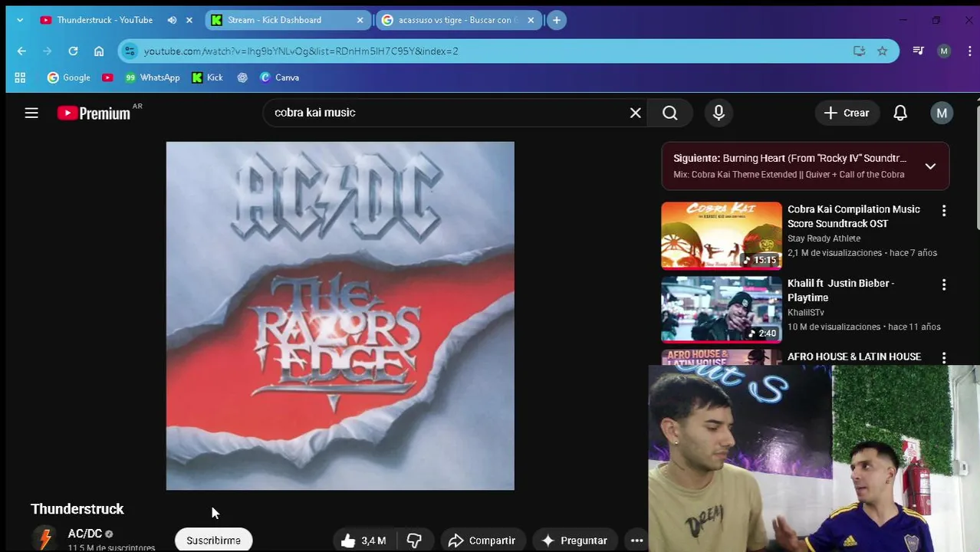Open the AC/DC channel name

coord(84,534)
